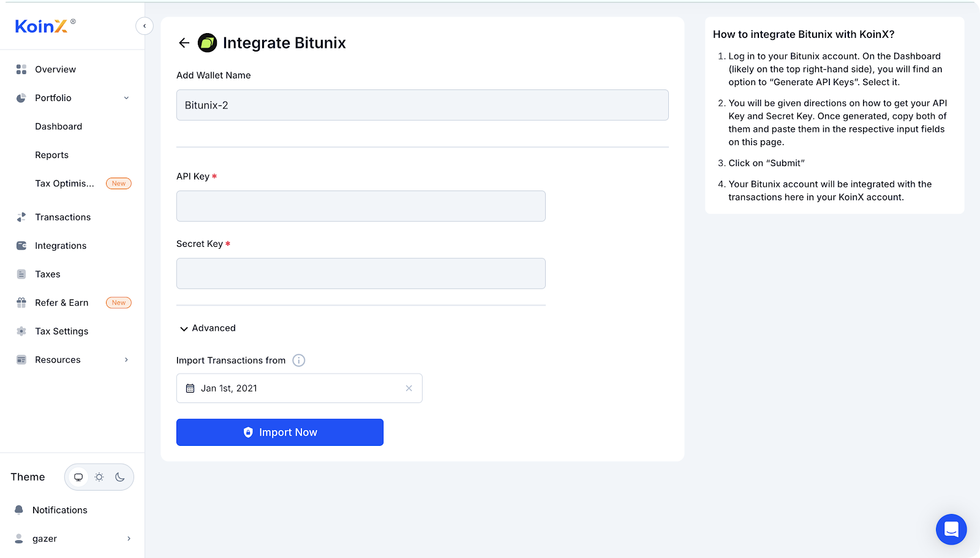
Task: Open the gazer account menu
Action: pos(72,538)
